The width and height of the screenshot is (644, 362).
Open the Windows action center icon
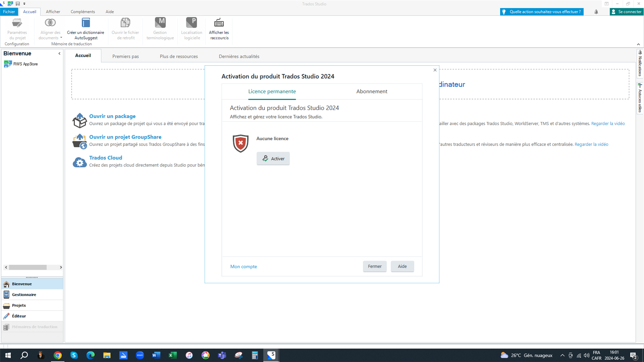(x=634, y=355)
